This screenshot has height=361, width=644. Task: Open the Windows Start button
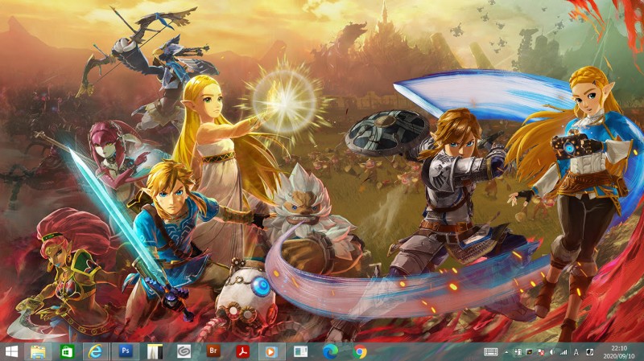11,351
